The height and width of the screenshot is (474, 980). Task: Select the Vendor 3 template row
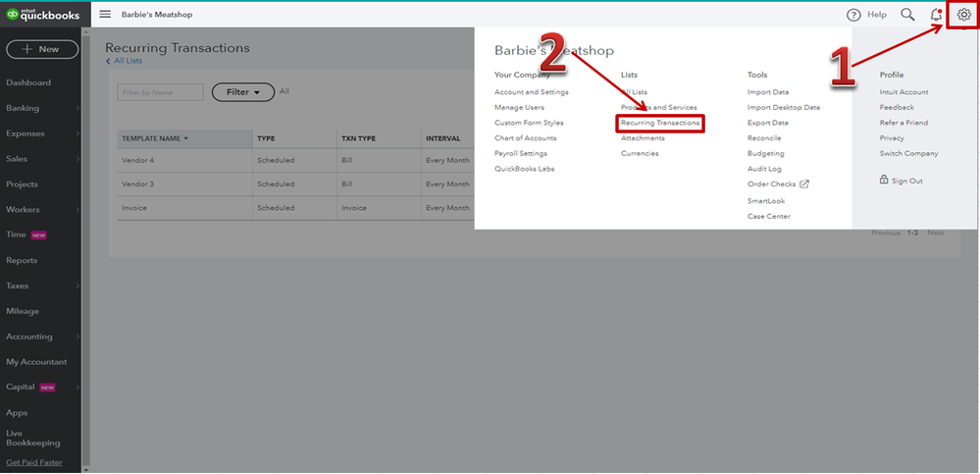[295, 184]
